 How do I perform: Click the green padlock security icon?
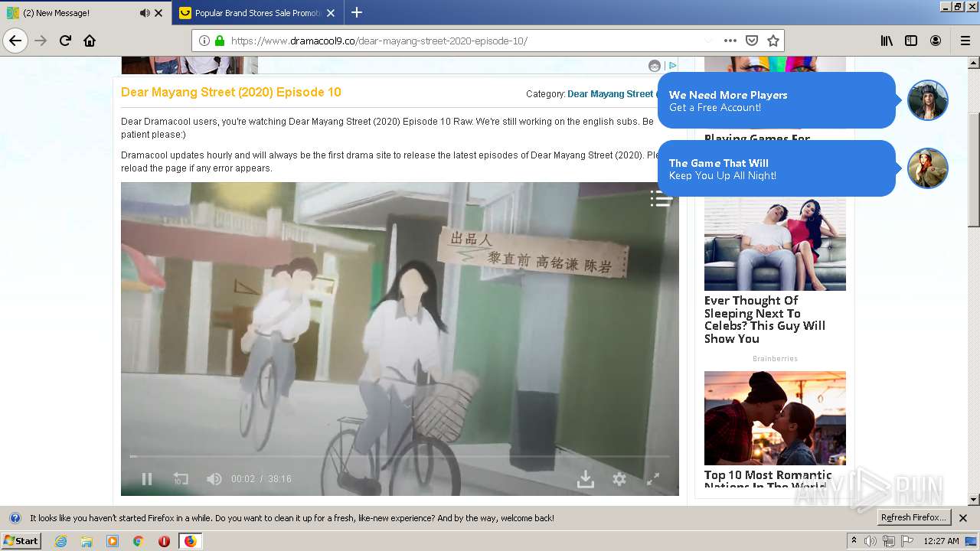220,41
